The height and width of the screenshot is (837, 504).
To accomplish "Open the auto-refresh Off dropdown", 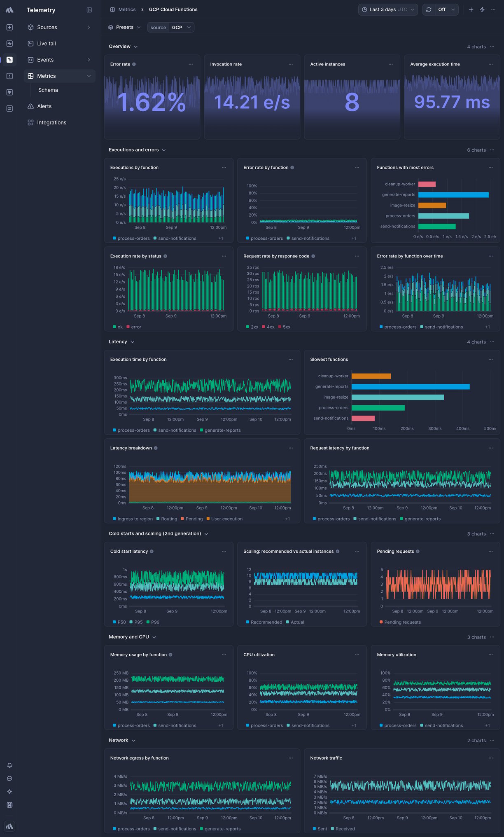I will click(x=446, y=9).
